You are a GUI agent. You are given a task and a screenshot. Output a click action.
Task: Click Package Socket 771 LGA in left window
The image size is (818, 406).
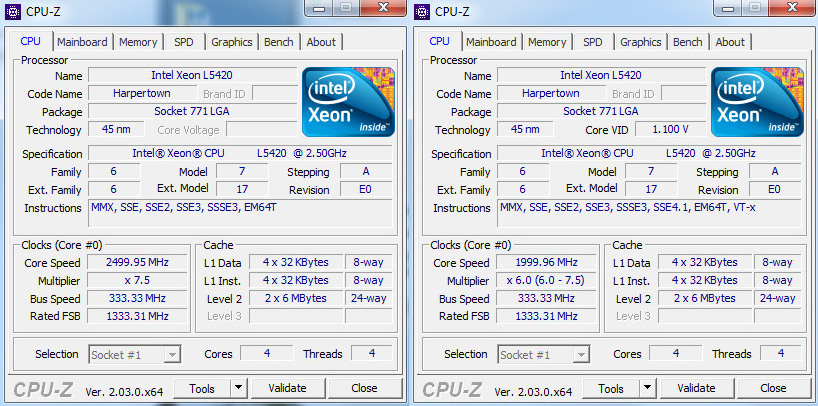click(x=192, y=111)
